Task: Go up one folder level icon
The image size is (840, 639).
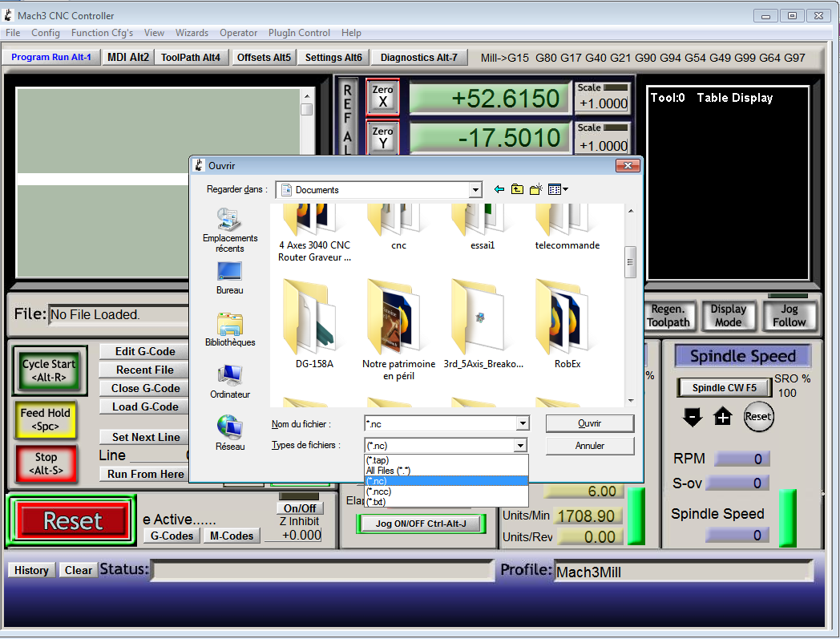Action: tap(517, 189)
